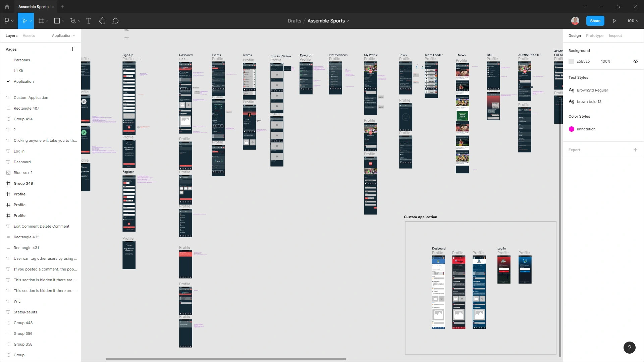
Task: Toggle visibility of the E5E5E5 background fill
Action: click(x=636, y=61)
